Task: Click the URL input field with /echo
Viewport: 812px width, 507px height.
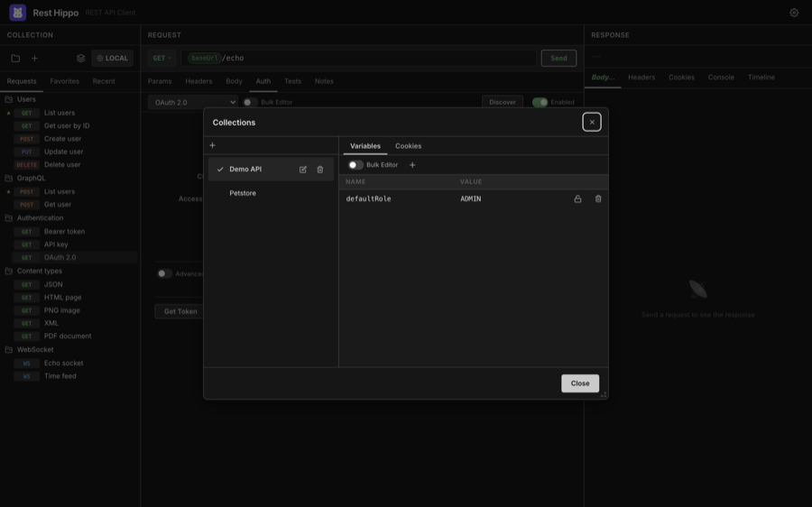Action: (358, 58)
